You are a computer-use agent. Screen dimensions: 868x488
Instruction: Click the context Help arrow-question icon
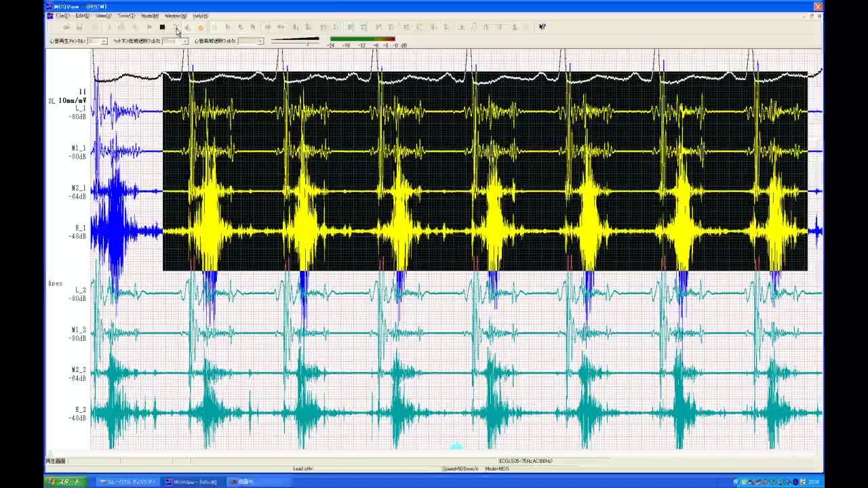point(542,27)
